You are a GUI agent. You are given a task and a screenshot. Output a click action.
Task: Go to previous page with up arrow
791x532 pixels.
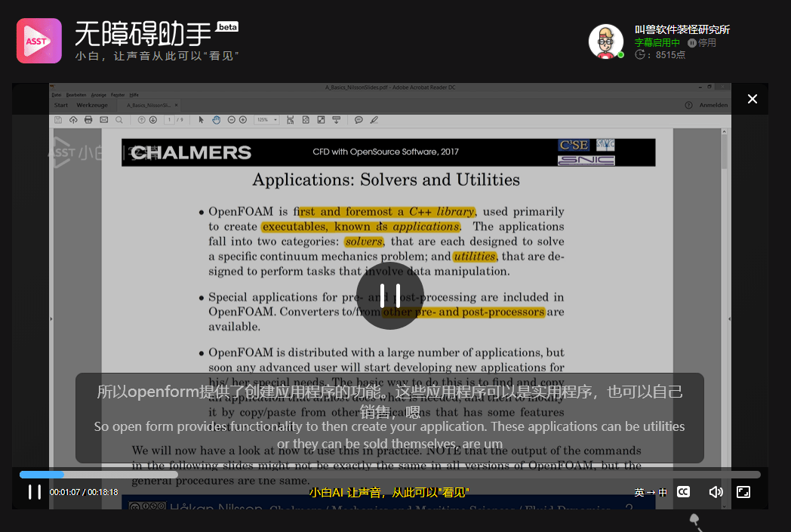pyautogui.click(x=141, y=120)
